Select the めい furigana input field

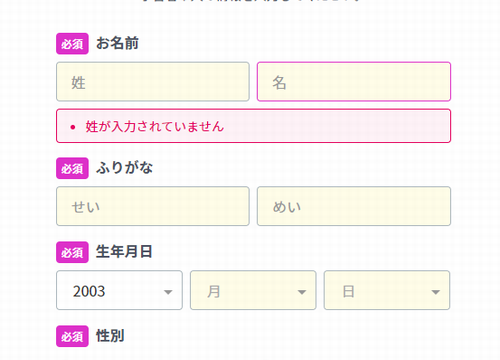pos(354,206)
